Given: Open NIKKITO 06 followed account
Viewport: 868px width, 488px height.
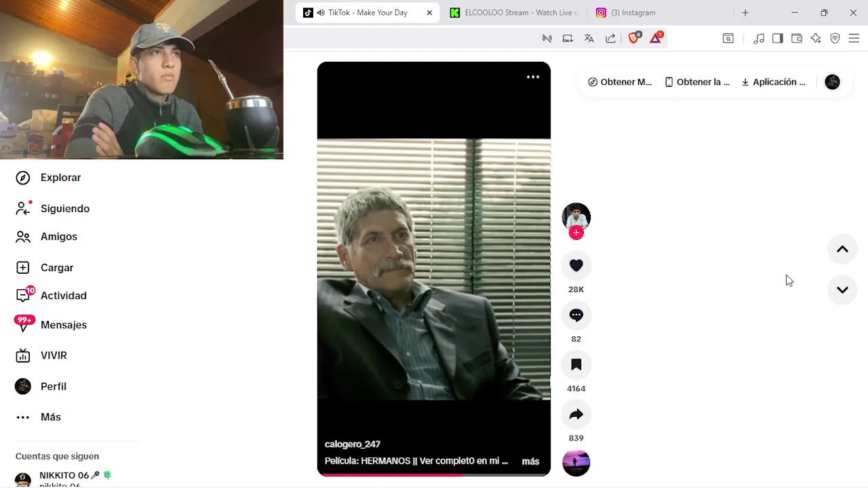Looking at the screenshot, I should [x=64, y=479].
